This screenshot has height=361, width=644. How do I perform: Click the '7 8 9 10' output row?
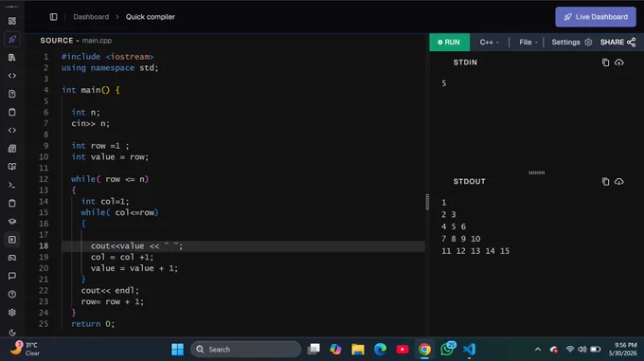point(461,239)
